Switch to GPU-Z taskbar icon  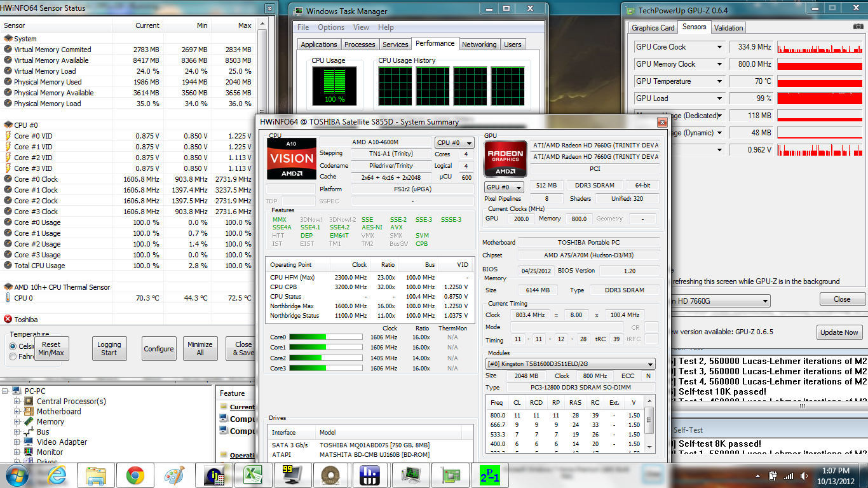(x=451, y=475)
